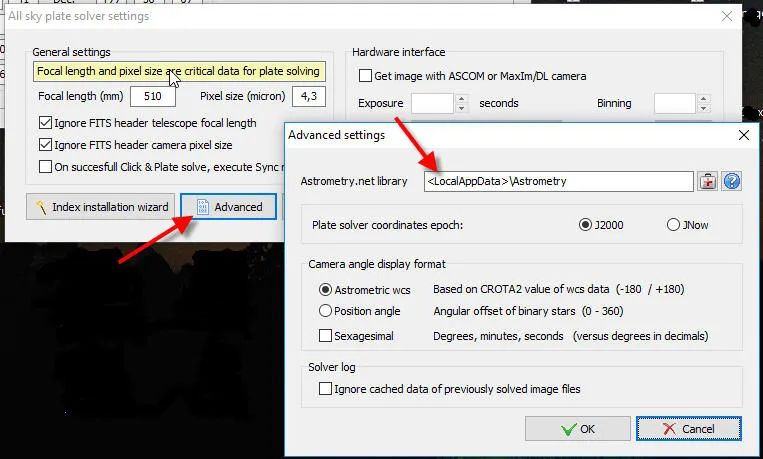The height and width of the screenshot is (459, 763).
Task: Confirm Advanced settings with OK
Action: click(577, 429)
